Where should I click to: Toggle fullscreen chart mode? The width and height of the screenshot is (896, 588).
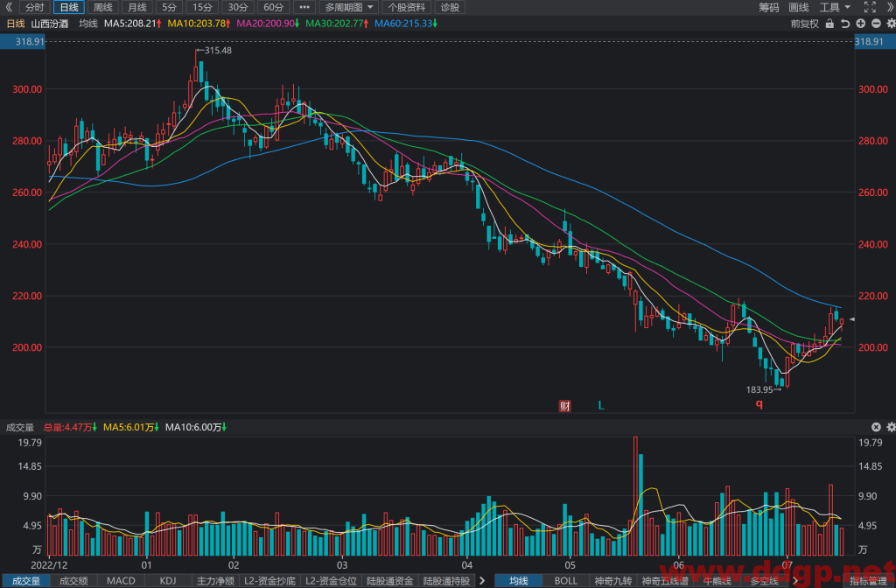click(870, 7)
